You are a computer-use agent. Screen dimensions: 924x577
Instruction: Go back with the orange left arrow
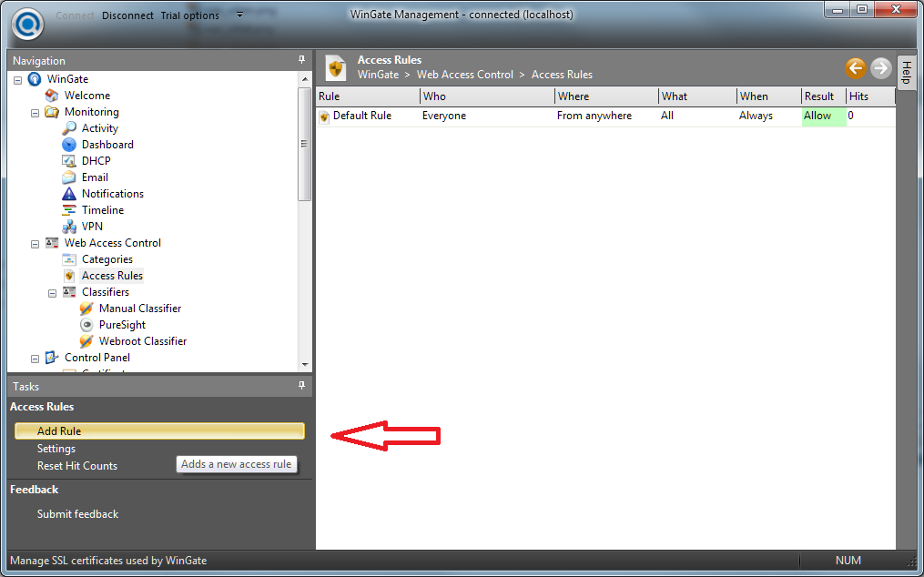tap(856, 68)
